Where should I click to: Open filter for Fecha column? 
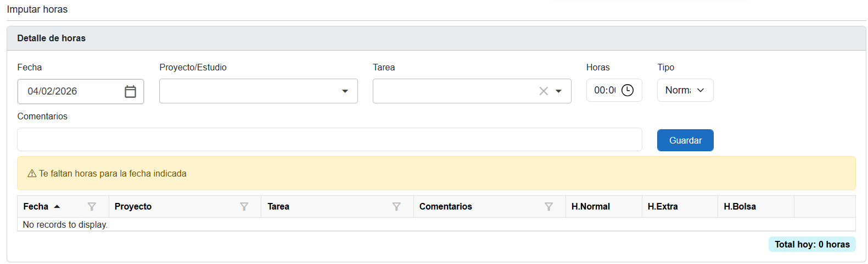coord(92,207)
